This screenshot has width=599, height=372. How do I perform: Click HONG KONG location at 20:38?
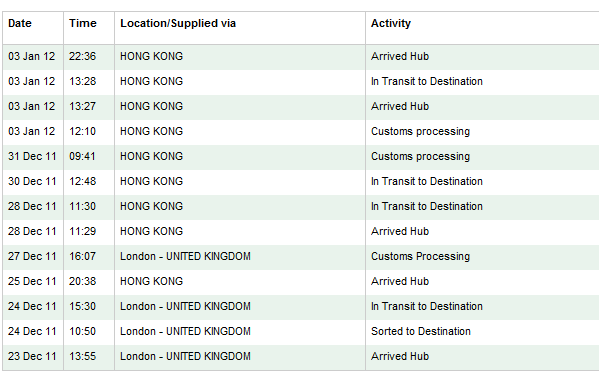(x=152, y=281)
